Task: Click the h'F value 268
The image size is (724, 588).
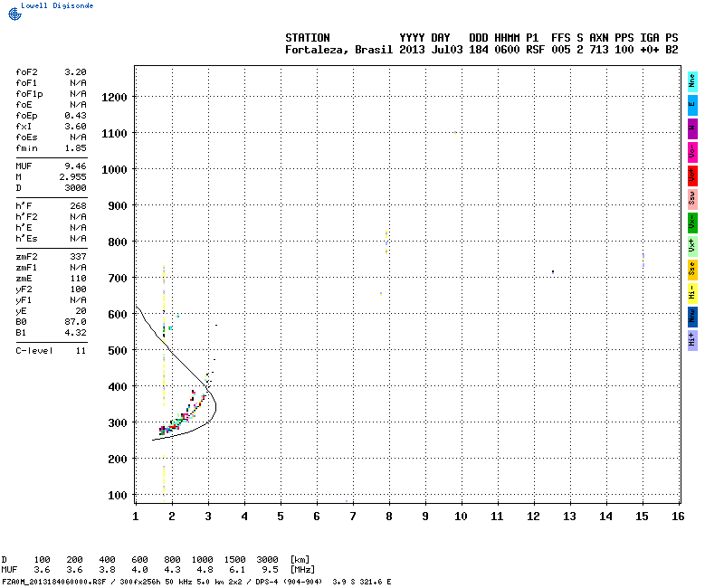Action: tap(78, 206)
